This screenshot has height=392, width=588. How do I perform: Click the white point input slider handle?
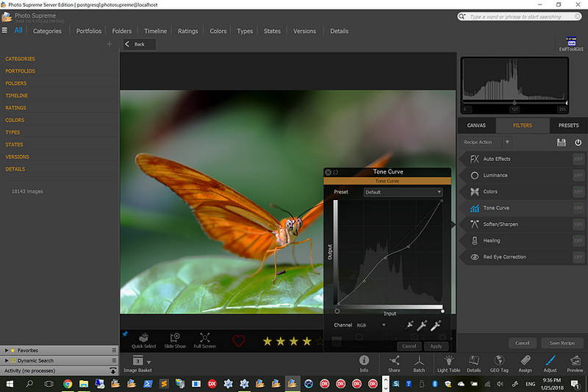(442, 311)
